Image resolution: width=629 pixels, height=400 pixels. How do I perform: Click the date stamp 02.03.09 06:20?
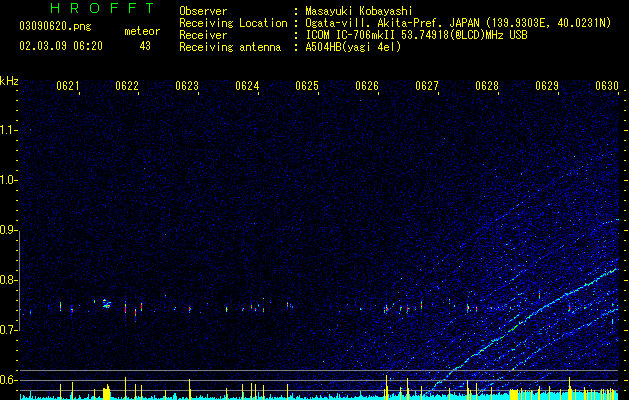(61, 46)
